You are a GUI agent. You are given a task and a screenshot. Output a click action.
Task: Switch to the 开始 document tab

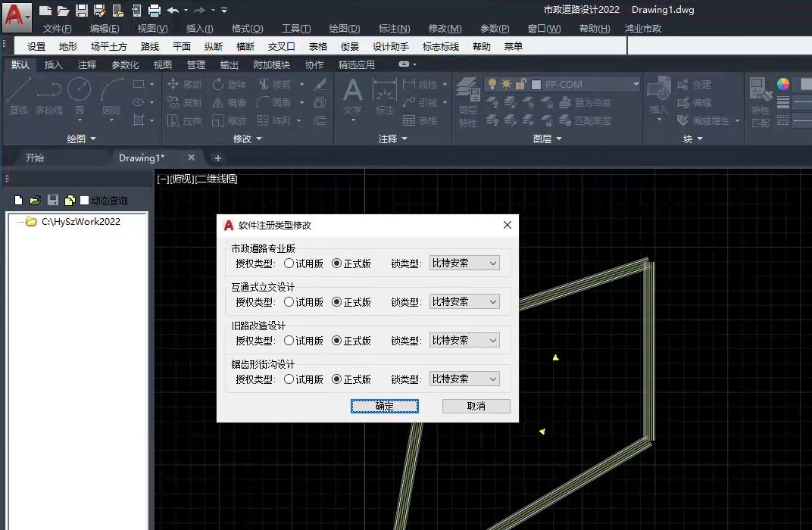click(x=35, y=157)
